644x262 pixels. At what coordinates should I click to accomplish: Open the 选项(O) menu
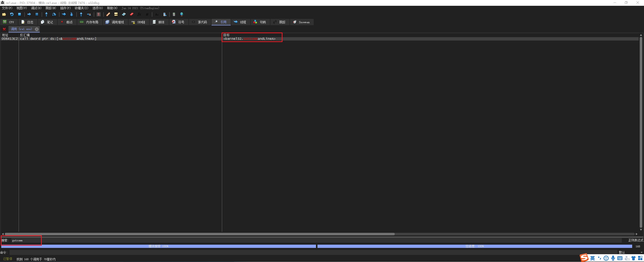pos(98,8)
